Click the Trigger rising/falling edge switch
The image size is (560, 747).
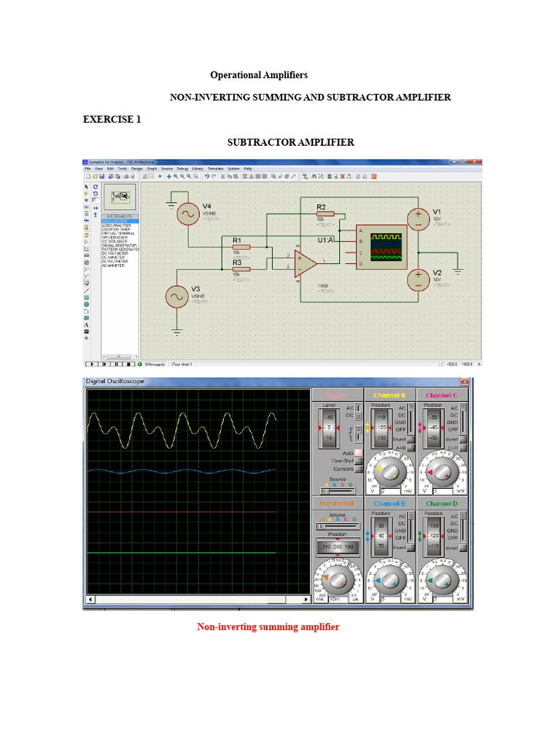pyautogui.click(x=359, y=434)
